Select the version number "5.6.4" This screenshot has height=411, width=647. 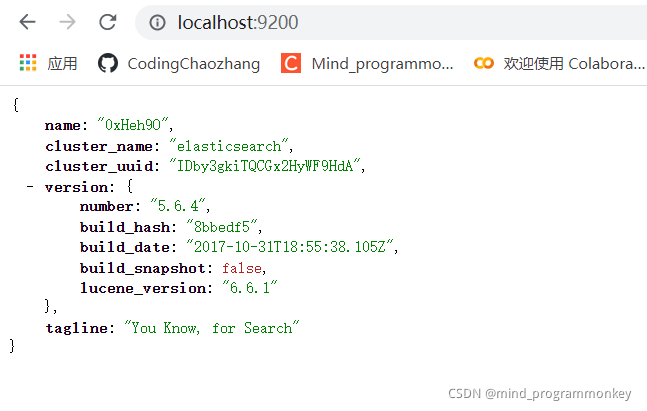tap(178, 206)
